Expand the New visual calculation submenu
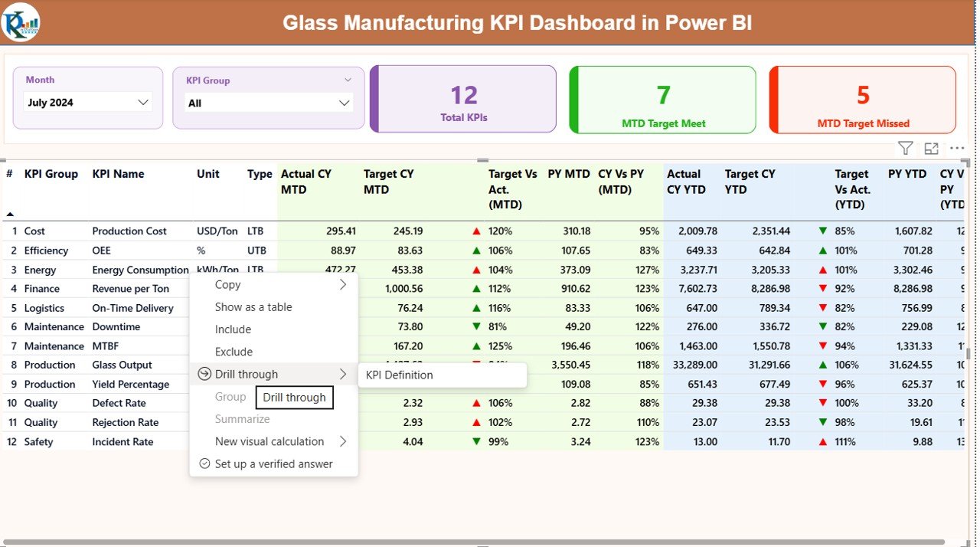This screenshot has width=980, height=547. [344, 441]
